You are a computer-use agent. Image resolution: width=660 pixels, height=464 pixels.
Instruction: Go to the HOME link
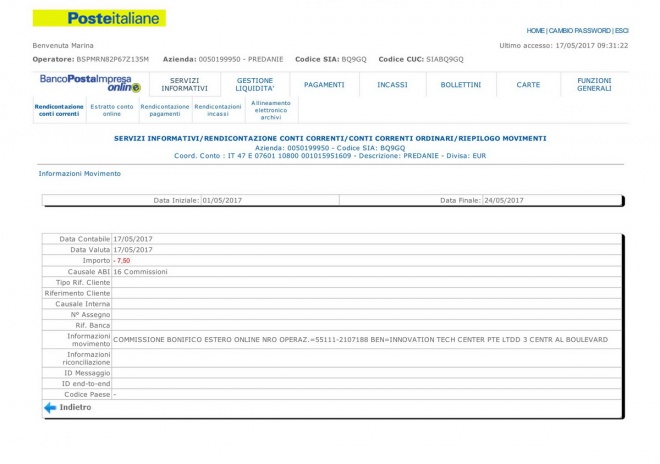(x=536, y=31)
